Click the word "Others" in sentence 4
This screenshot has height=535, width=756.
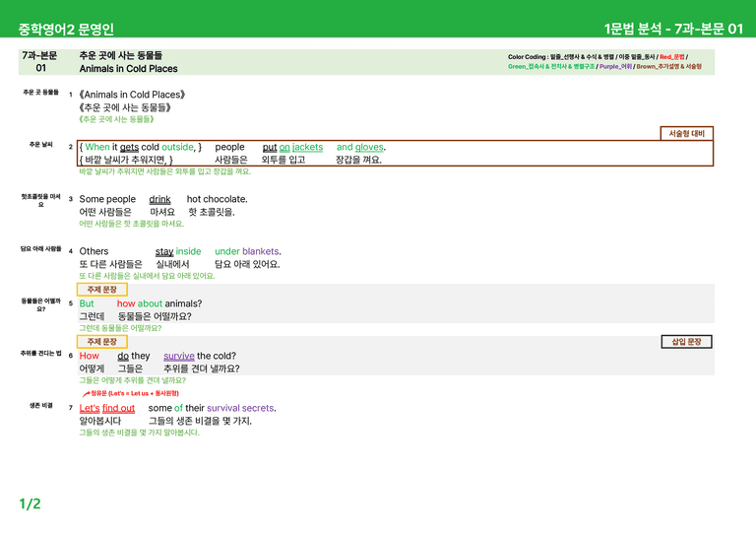point(94,251)
